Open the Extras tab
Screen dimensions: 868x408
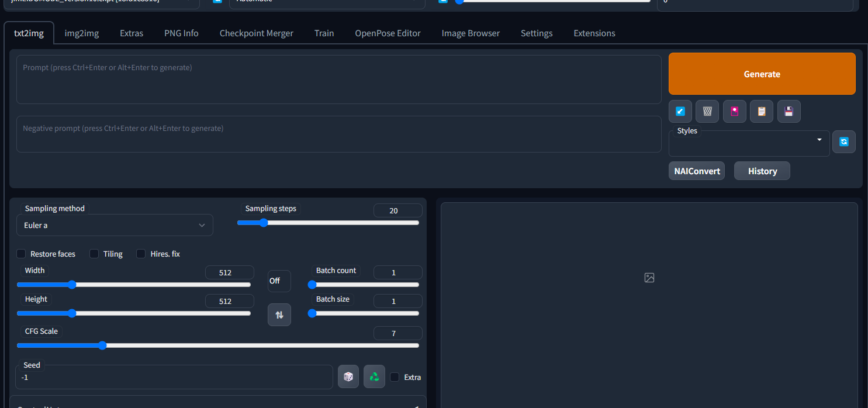coord(132,33)
